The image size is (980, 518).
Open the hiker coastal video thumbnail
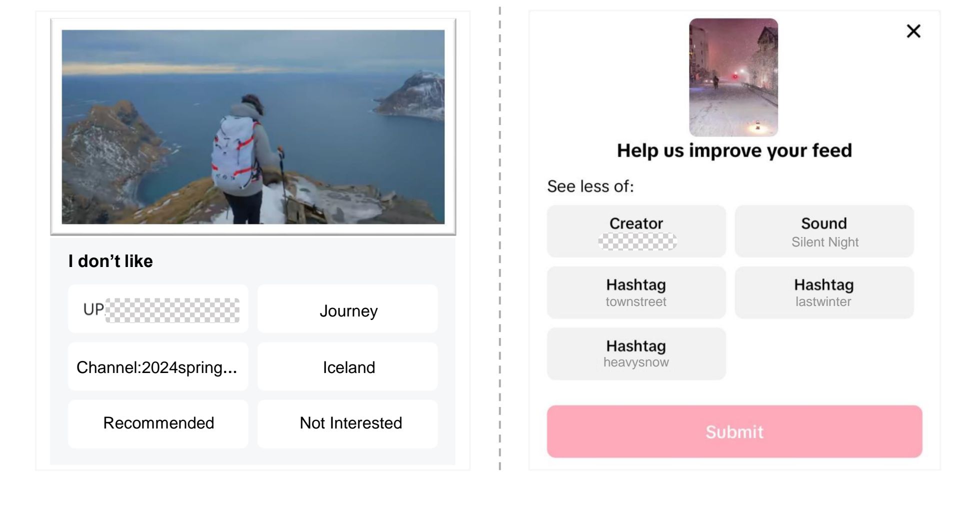point(253,127)
